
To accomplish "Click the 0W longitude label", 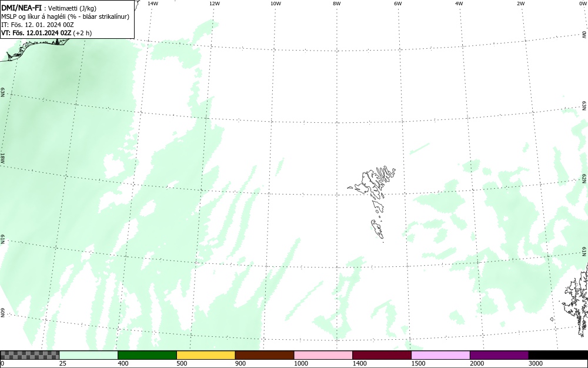I will pos(583,3).
